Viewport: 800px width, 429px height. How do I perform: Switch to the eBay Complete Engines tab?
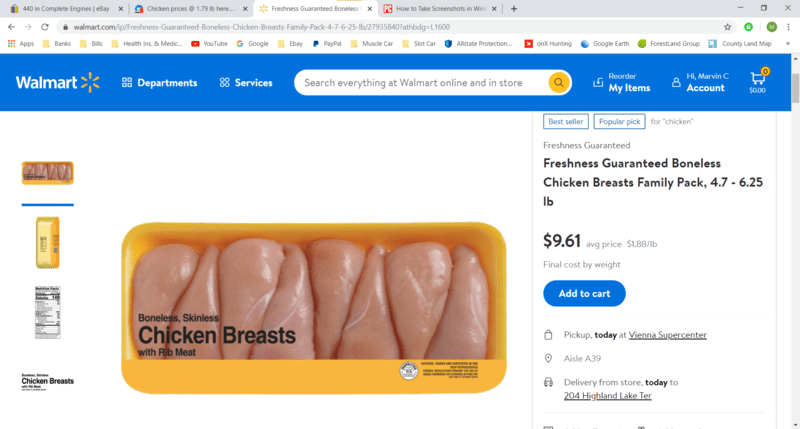pos(64,8)
